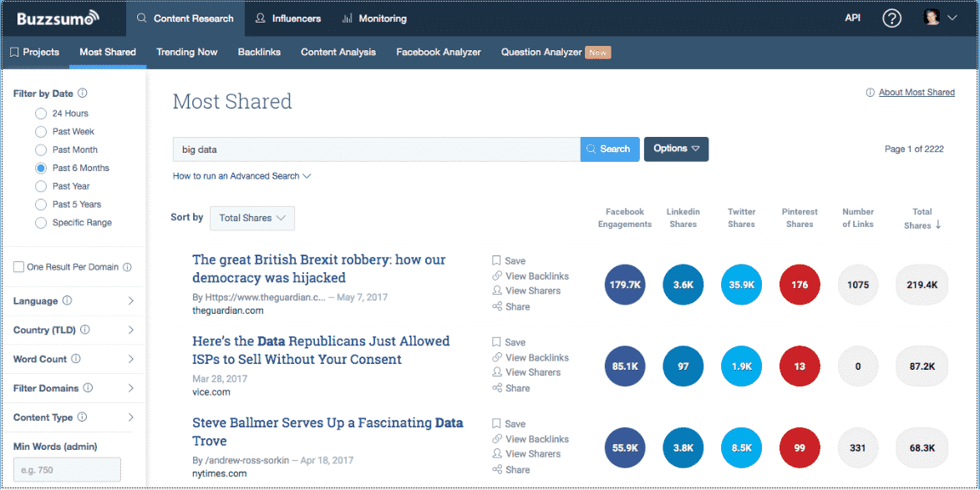Click the Word Count info icon
The image size is (980, 490).
76,359
